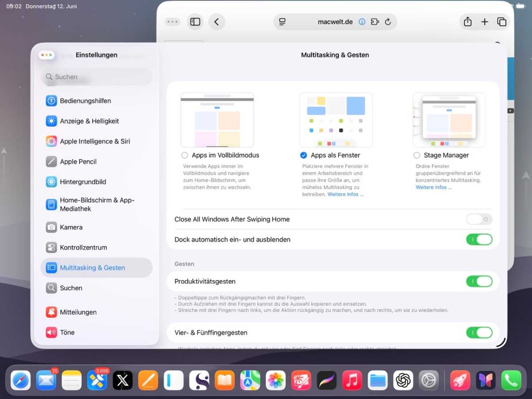Open the Page Settings icon in the address bar
This screenshot has width=532, height=399.
pyautogui.click(x=282, y=21)
